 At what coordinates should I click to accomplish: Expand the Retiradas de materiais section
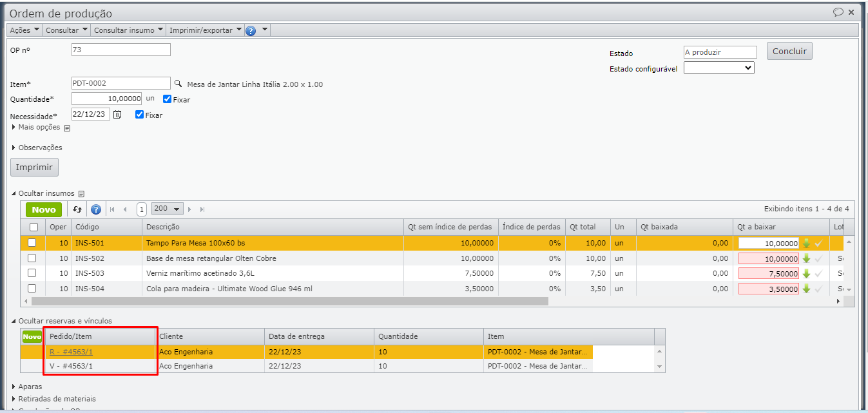click(54, 399)
